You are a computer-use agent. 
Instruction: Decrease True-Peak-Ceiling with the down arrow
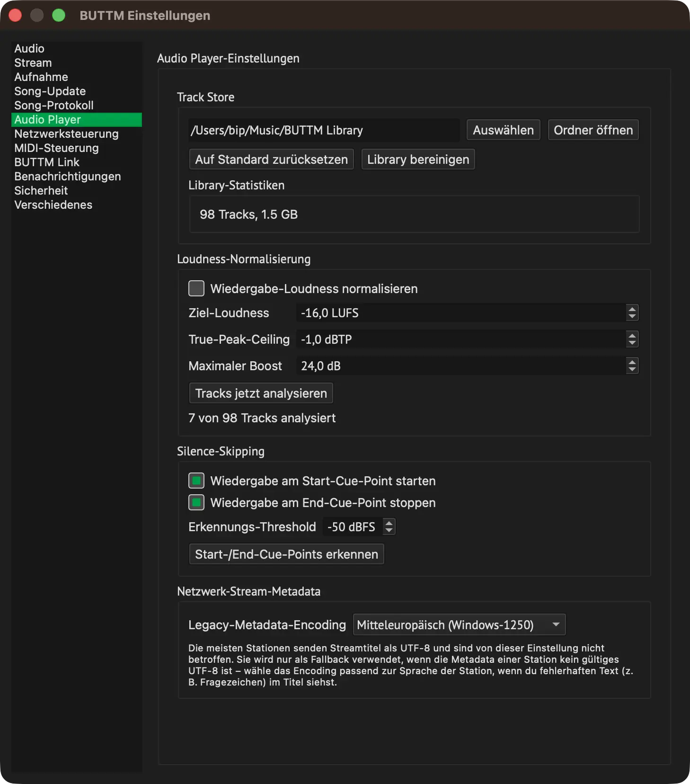click(632, 343)
